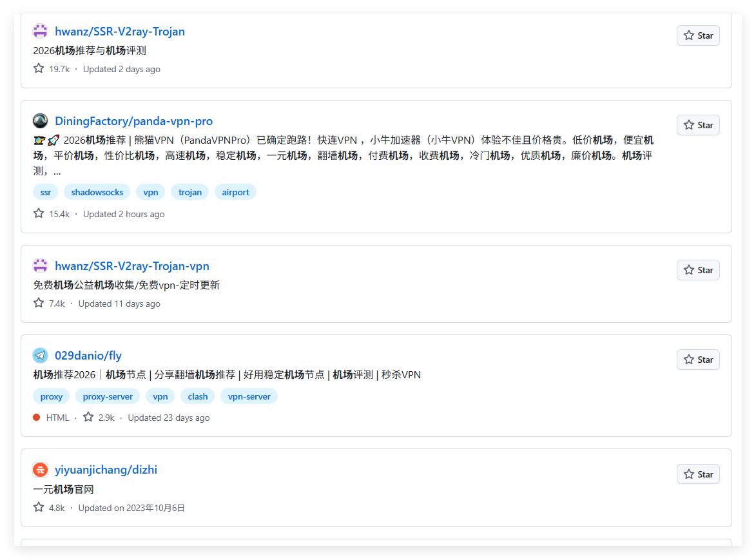Star the yiyuanjichang/dizhi repository
Image resolution: width=756 pixels, height=560 pixels.
click(x=698, y=474)
